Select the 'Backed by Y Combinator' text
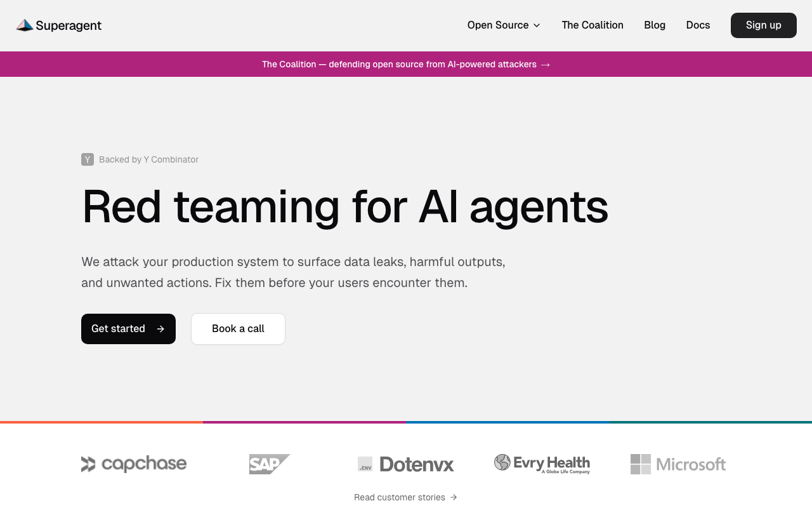 click(x=148, y=159)
